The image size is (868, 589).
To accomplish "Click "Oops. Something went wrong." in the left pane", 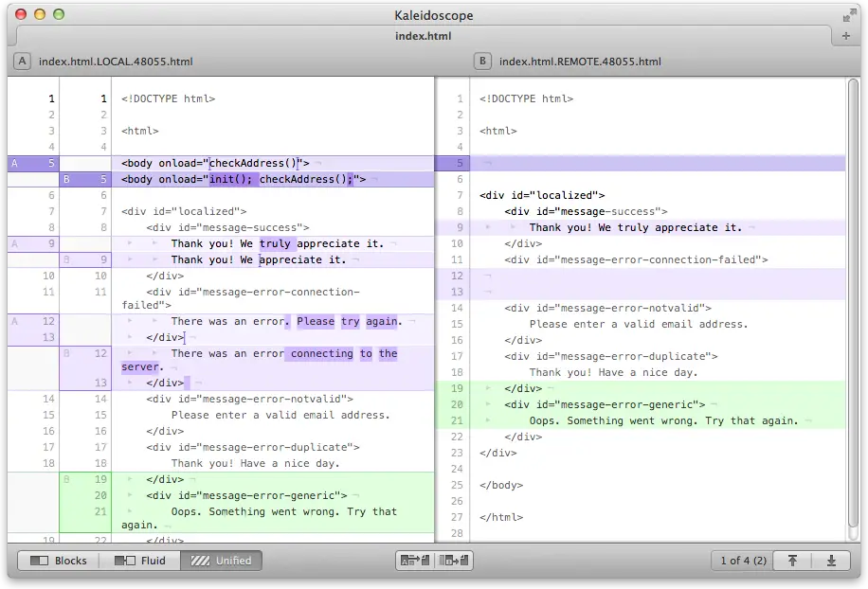I will (x=284, y=511).
